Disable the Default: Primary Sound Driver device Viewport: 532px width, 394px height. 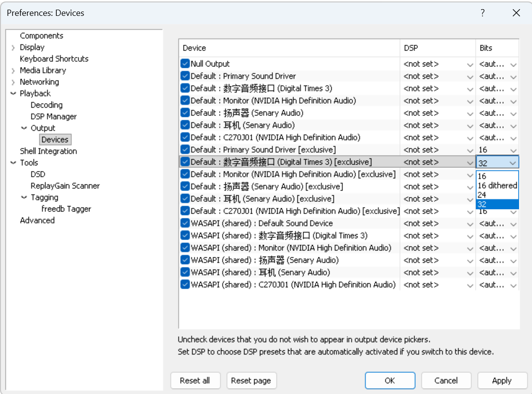tap(185, 76)
